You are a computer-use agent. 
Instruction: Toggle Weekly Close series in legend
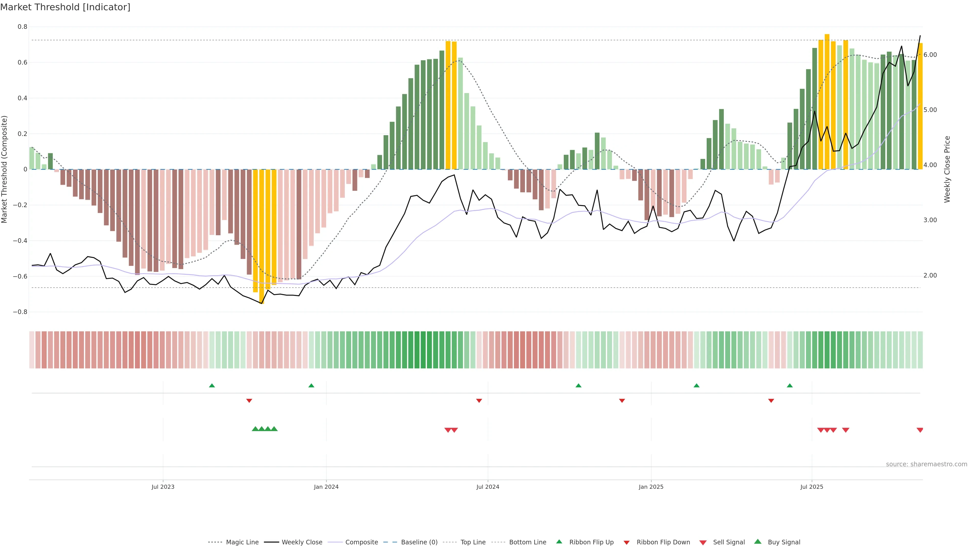(302, 542)
